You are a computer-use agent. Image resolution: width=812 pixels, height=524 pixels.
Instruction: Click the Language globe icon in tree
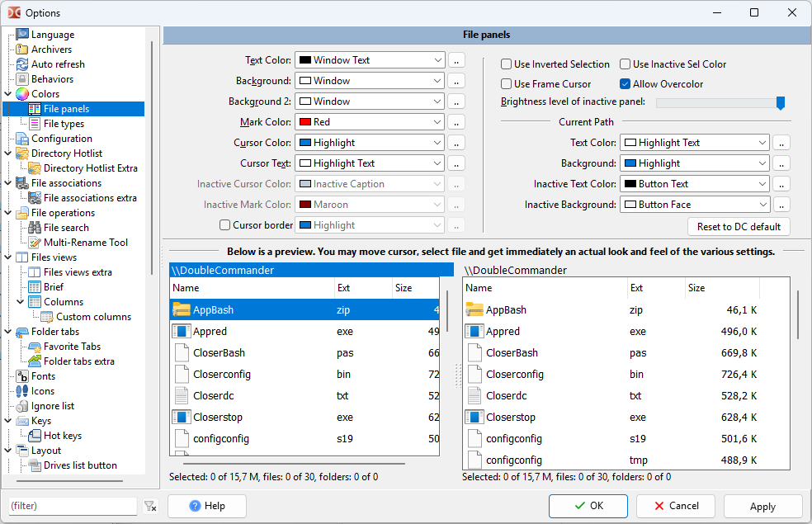point(22,35)
